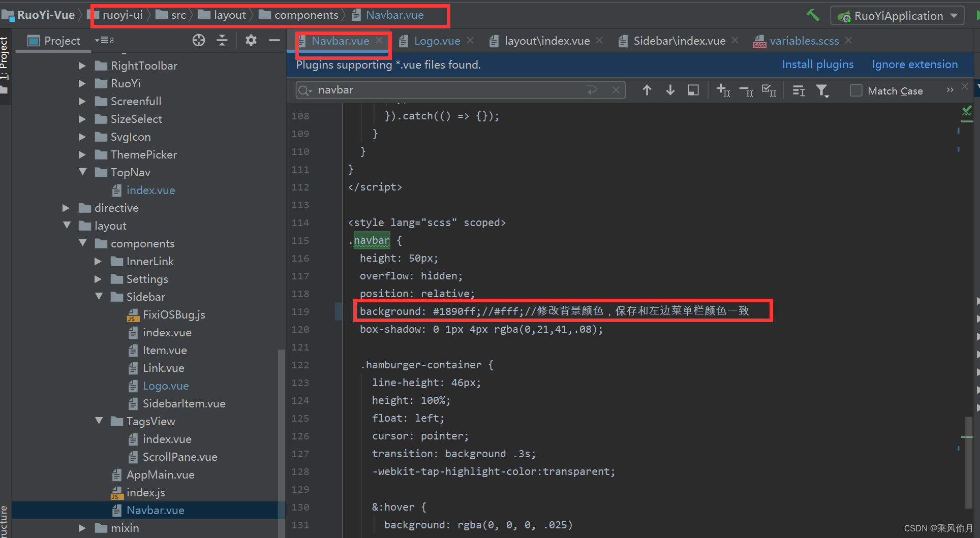Show more search options chevrons
This screenshot has width=980, height=538.
950,90
